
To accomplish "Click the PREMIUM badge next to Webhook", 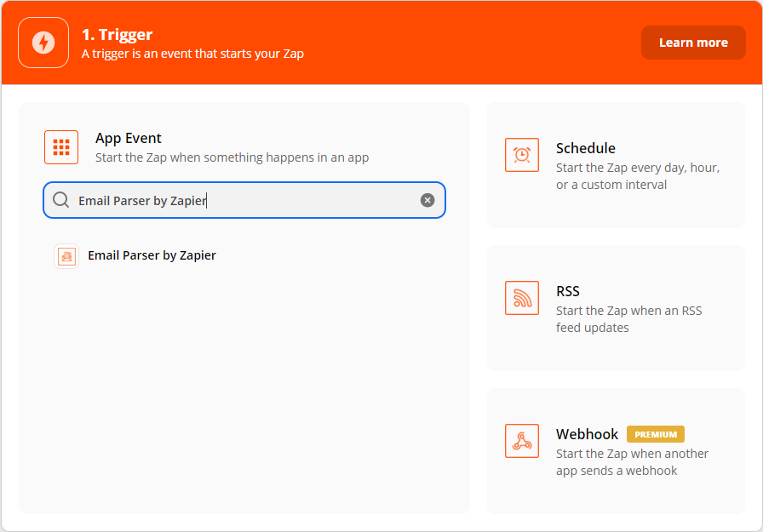I will click(656, 434).
